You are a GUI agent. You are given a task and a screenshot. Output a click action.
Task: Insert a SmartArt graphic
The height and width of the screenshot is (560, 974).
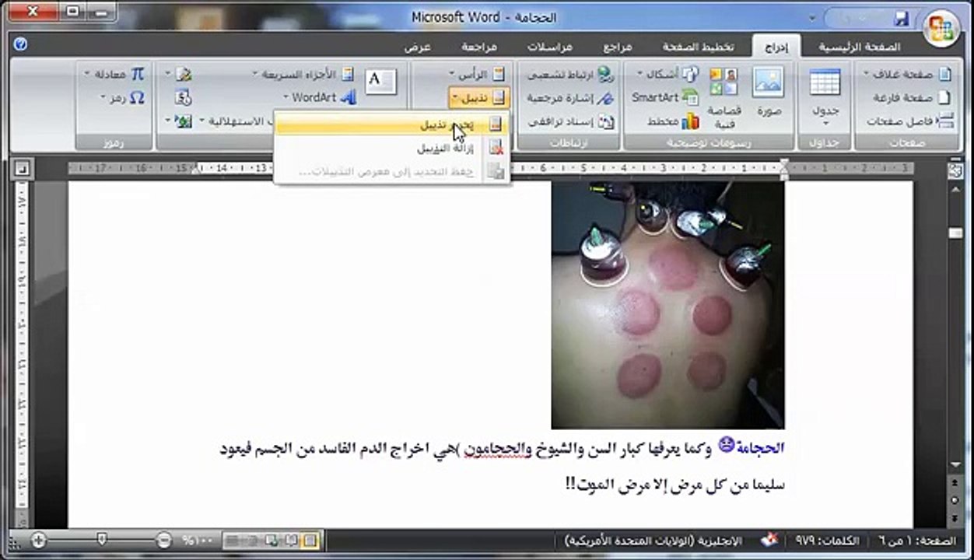pos(664,97)
